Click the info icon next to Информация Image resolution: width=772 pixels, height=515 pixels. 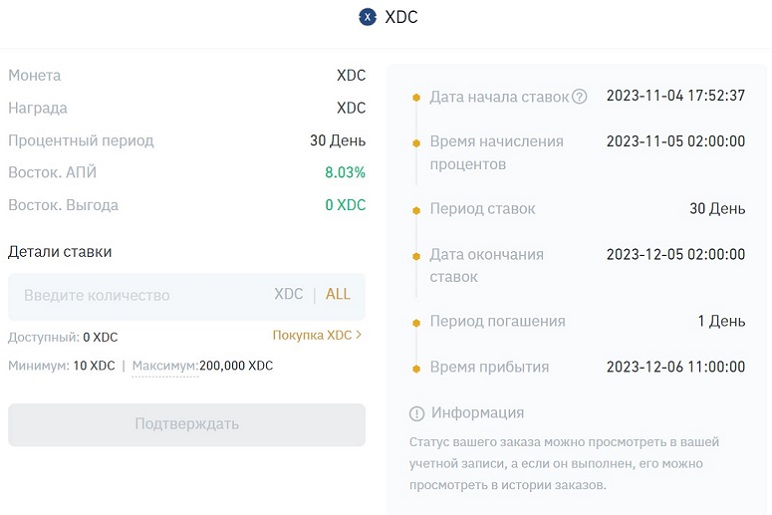(x=417, y=413)
